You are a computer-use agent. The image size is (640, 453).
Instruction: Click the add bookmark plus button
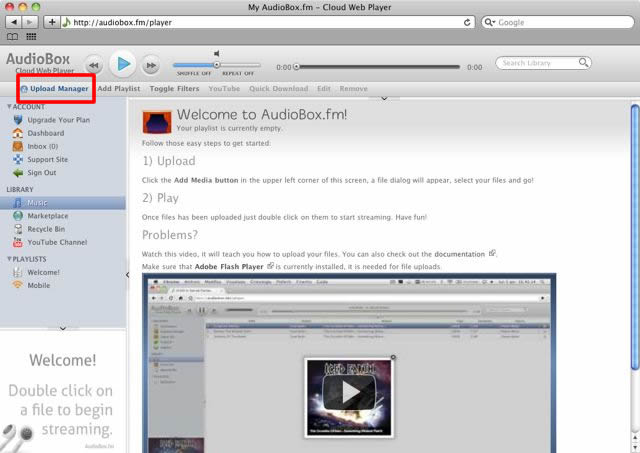coord(52,22)
